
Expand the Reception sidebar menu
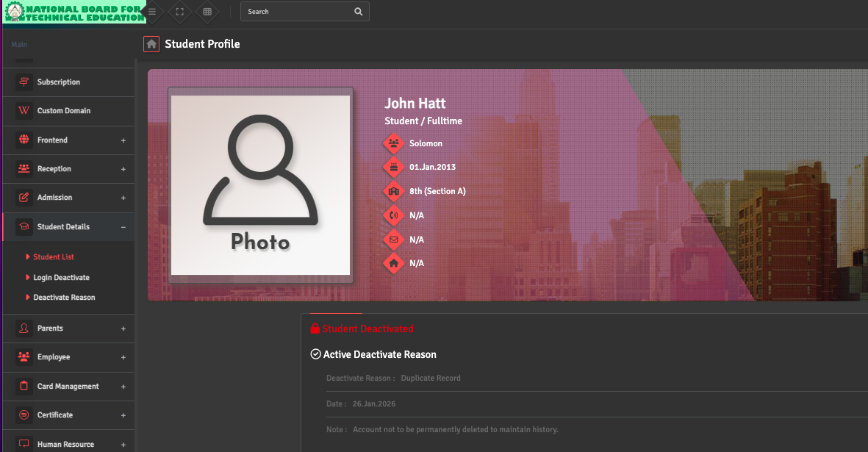coord(123,169)
